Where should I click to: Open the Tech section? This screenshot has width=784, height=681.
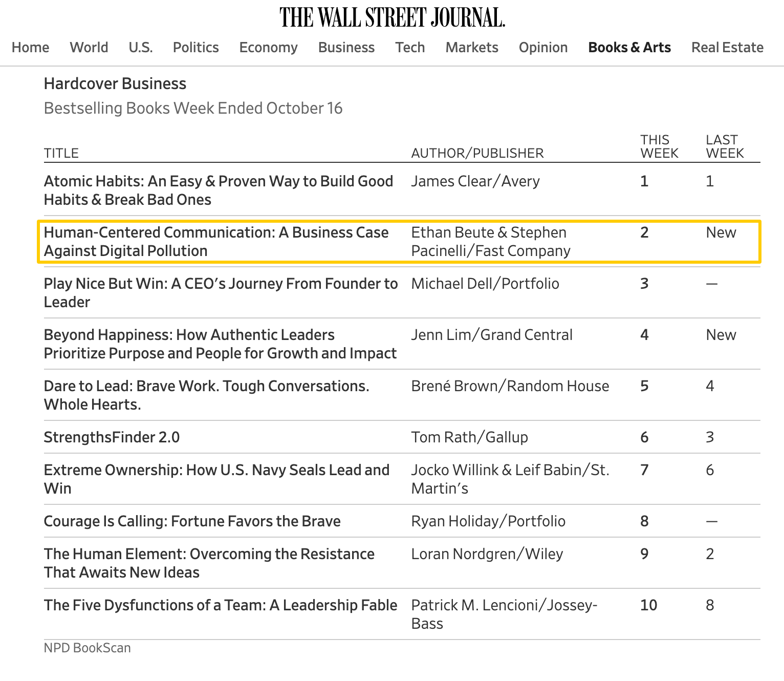[410, 48]
